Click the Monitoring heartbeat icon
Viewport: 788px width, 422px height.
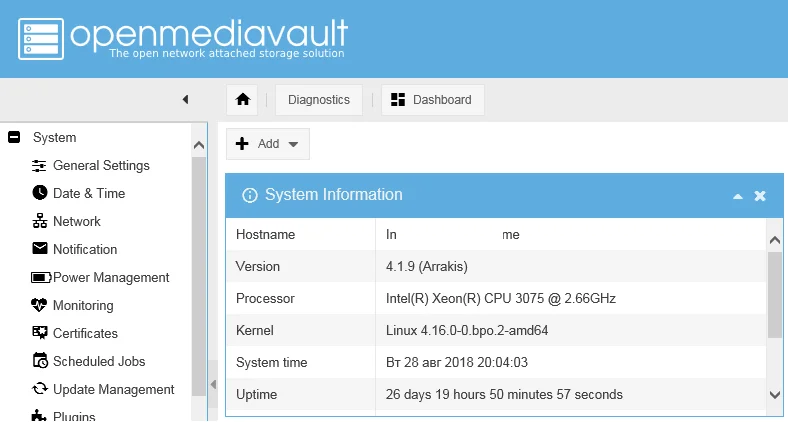pos(39,305)
